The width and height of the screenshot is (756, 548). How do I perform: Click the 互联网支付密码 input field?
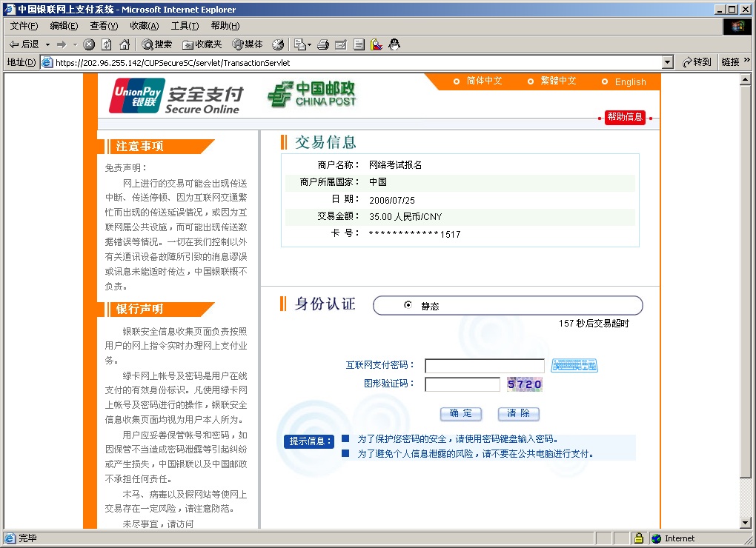[484, 366]
